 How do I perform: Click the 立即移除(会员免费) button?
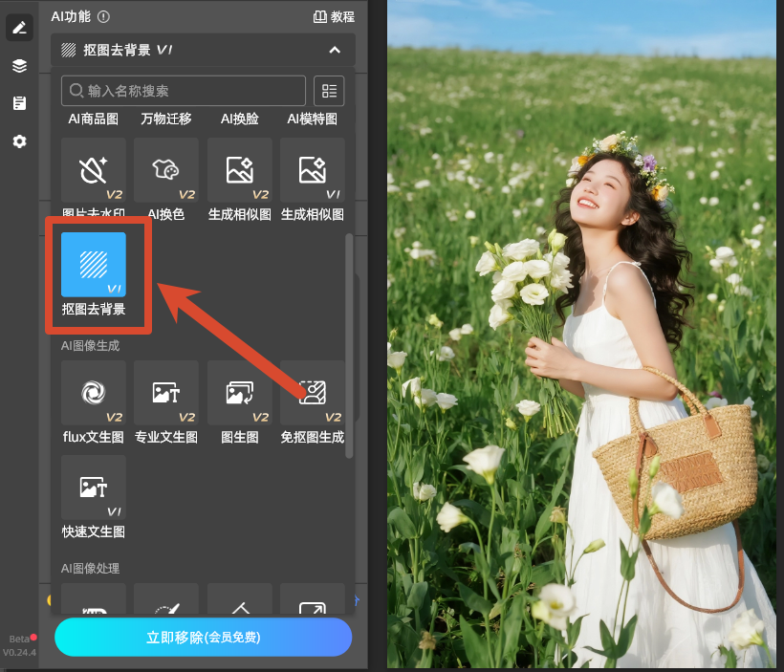(204, 638)
